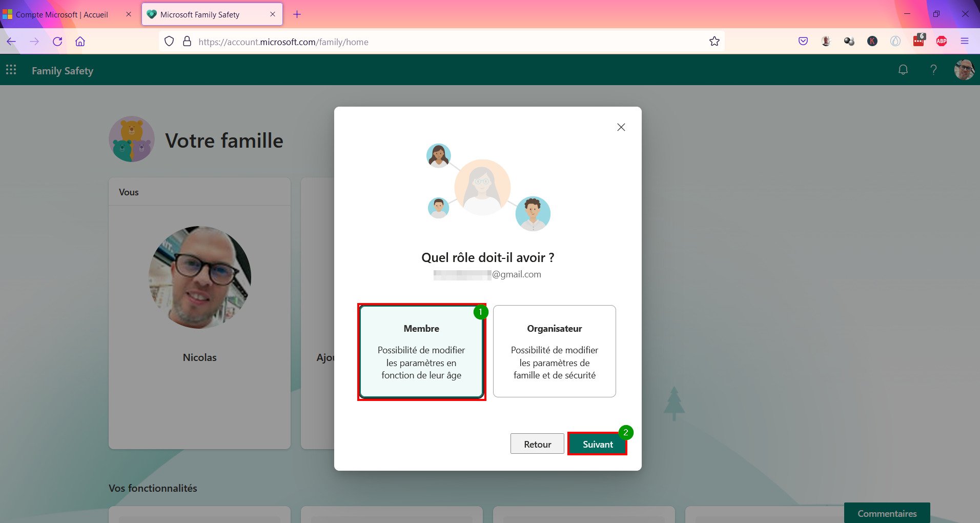980x523 pixels.
Task: Open the extension with the person icon
Action: pyautogui.click(x=826, y=42)
